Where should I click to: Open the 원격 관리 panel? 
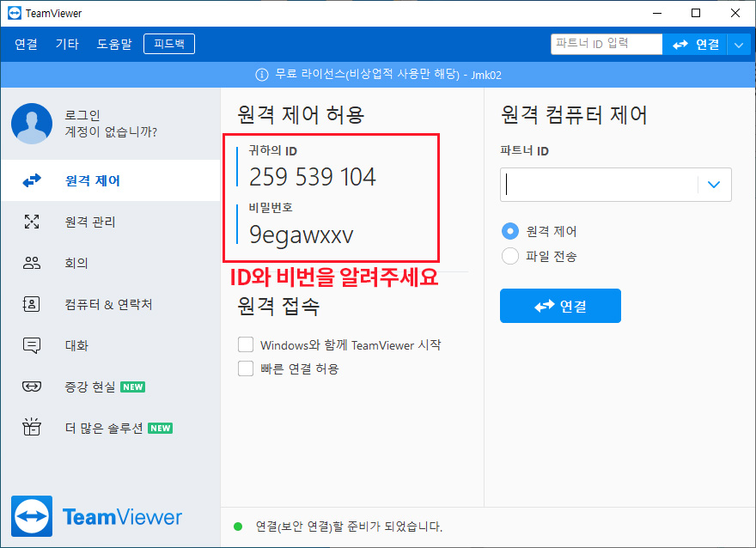pos(31,222)
